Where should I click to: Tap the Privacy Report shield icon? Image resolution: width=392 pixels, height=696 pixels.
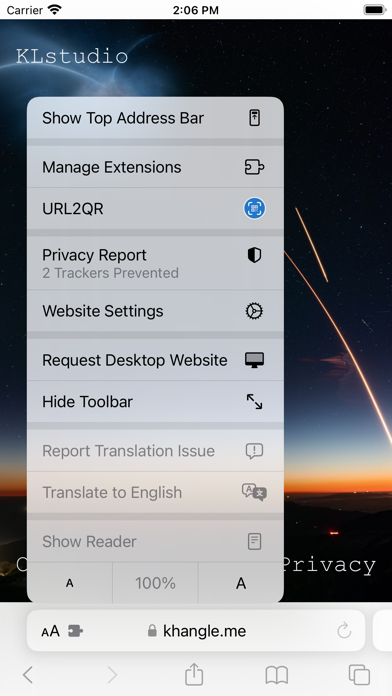(254, 255)
